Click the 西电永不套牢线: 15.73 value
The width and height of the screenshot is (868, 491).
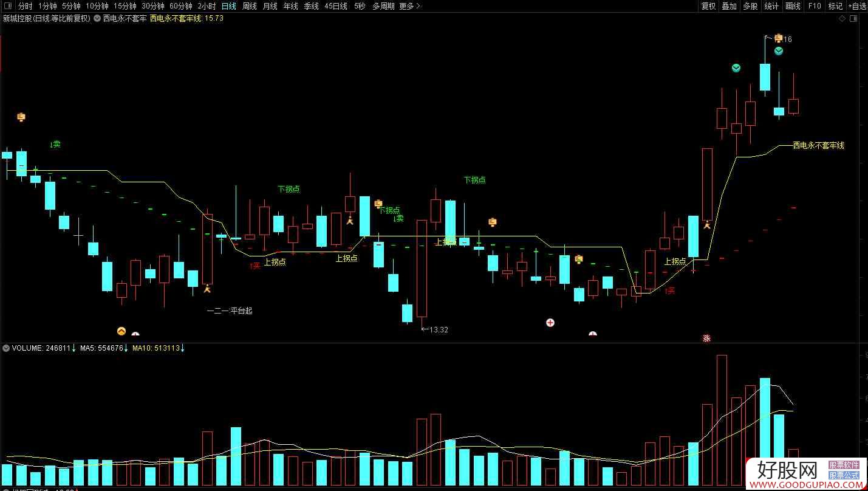tap(186, 18)
